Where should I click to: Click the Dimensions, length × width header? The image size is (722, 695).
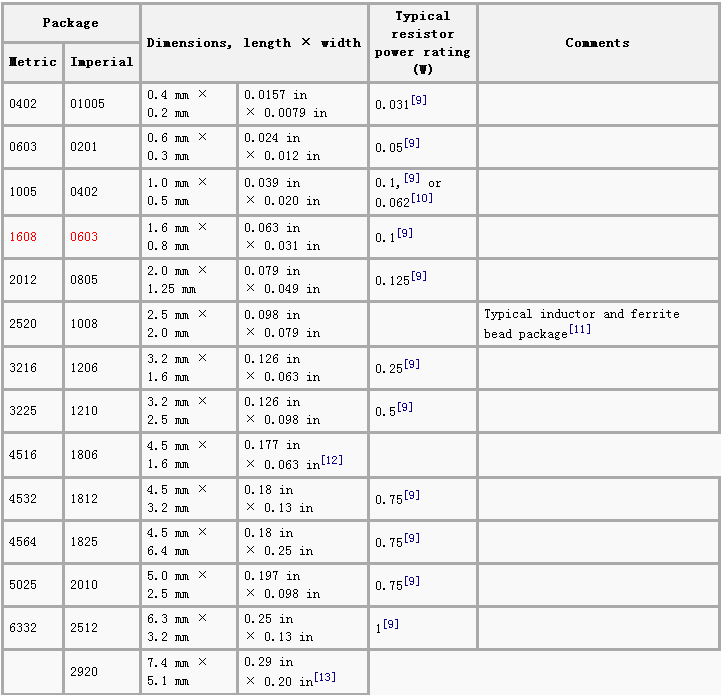pos(254,43)
